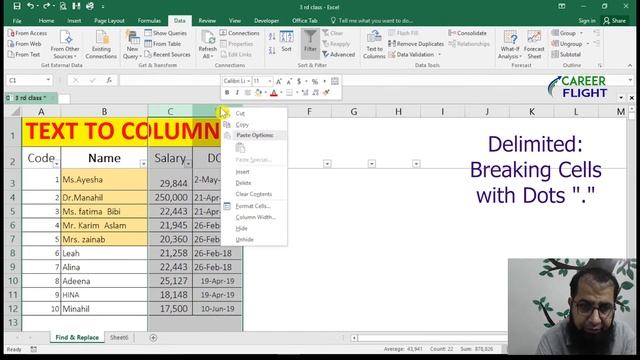Open the Code column filter dropdown
This screenshot has width=640, height=360.
coord(56,164)
